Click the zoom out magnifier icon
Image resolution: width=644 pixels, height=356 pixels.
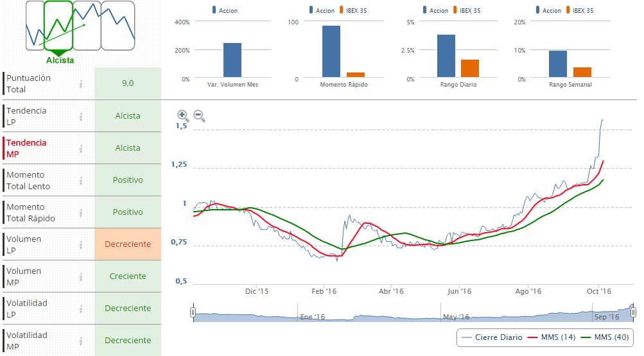tap(200, 116)
